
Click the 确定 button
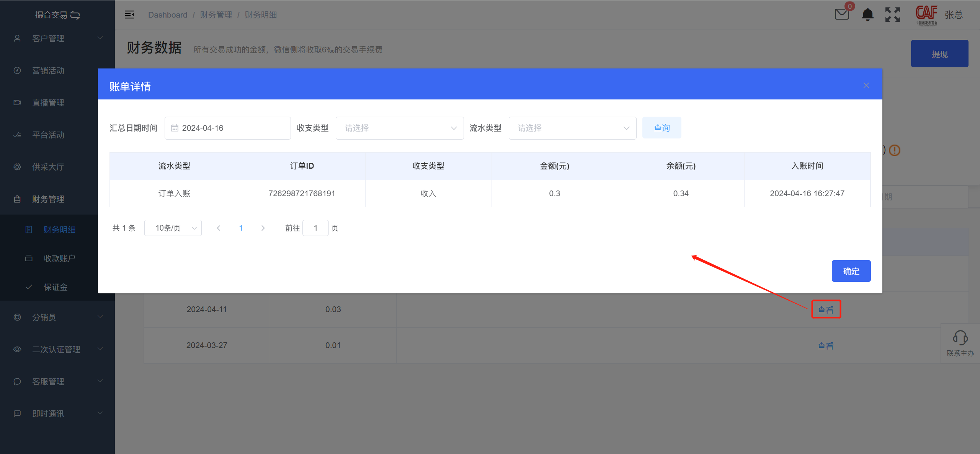pos(851,271)
